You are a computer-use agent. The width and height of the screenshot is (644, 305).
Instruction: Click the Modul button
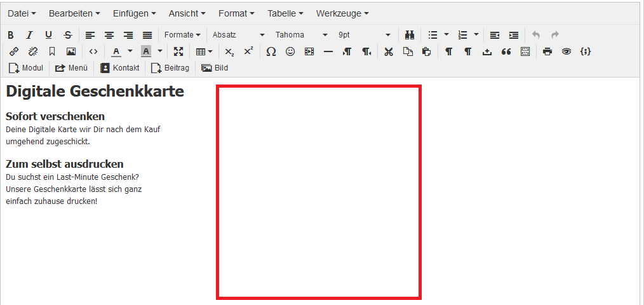click(26, 68)
